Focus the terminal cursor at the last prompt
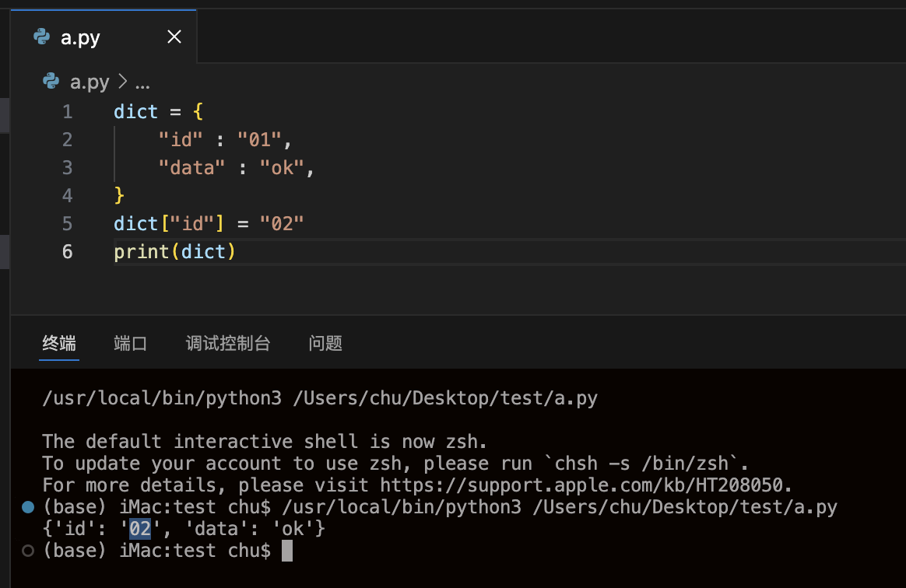Image resolution: width=906 pixels, height=588 pixels. pos(287,551)
